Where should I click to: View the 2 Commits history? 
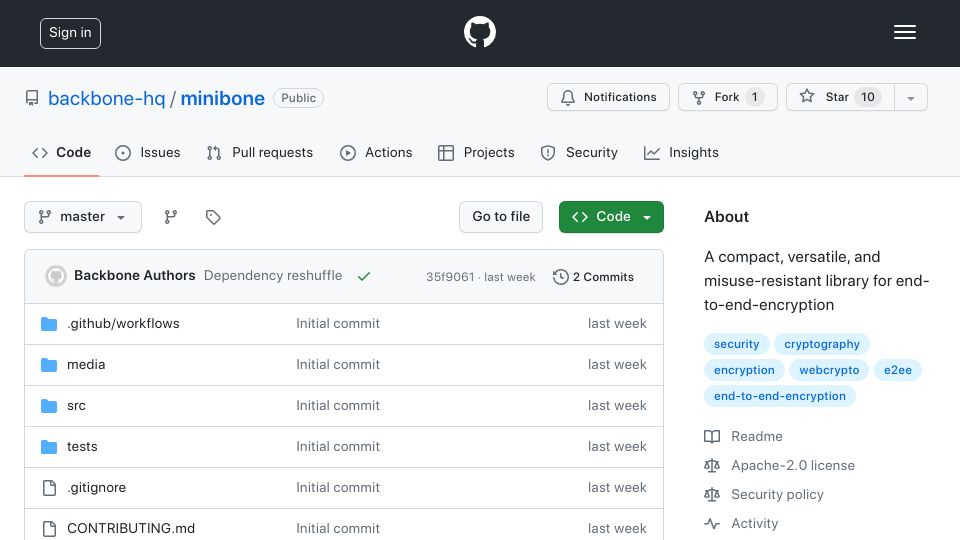(593, 277)
